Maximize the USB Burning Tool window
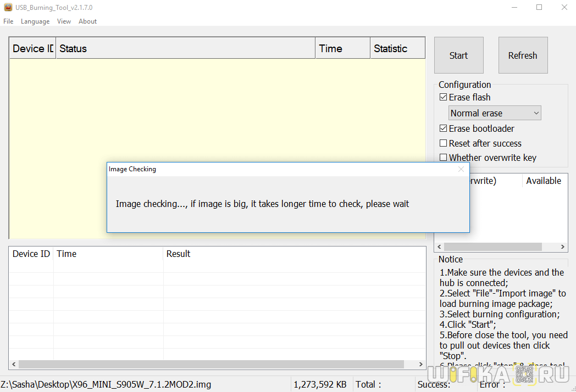The height and width of the screenshot is (392, 576). 539,7
